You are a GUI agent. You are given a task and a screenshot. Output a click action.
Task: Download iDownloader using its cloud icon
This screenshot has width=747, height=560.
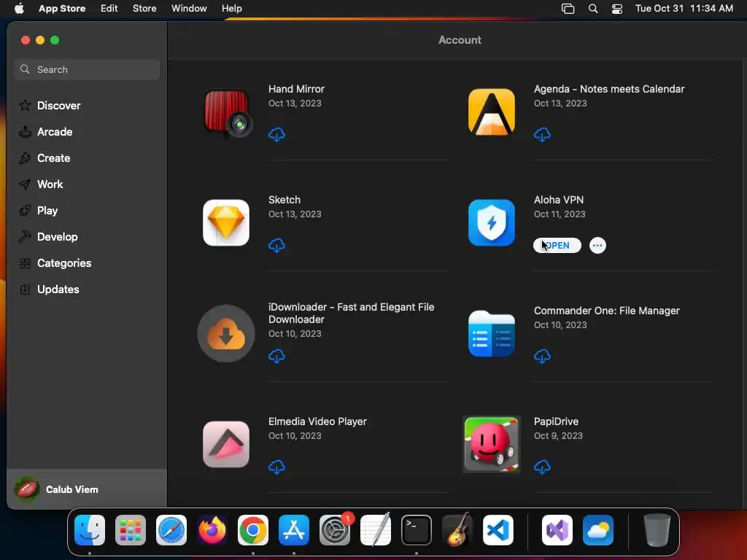(276, 356)
